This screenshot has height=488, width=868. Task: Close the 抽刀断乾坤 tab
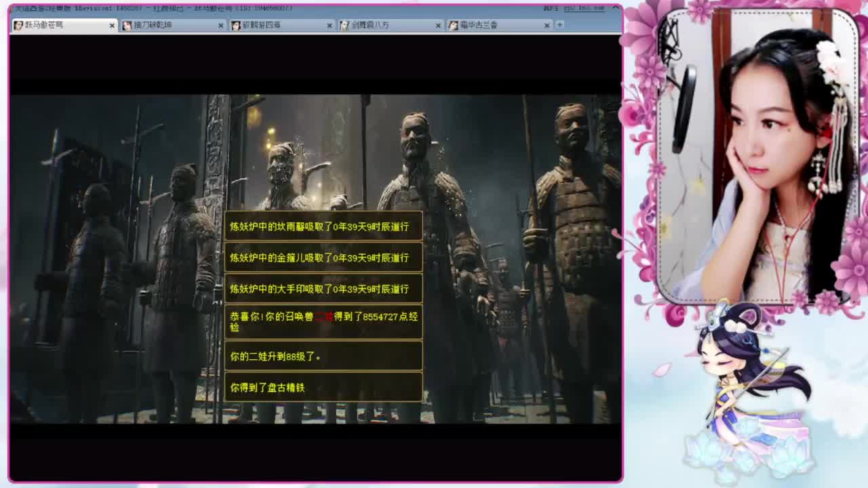point(220,25)
